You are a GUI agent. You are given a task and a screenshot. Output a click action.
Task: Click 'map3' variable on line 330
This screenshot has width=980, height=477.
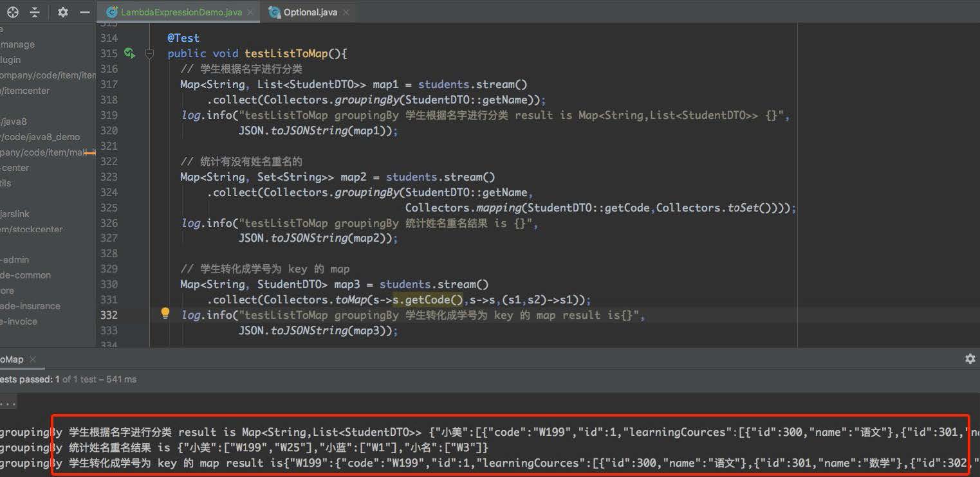[x=347, y=284]
